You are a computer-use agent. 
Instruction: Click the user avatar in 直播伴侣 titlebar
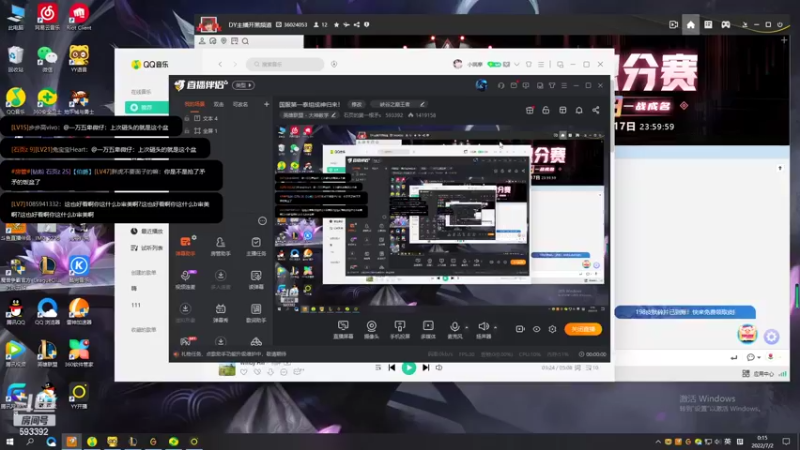coord(481,85)
